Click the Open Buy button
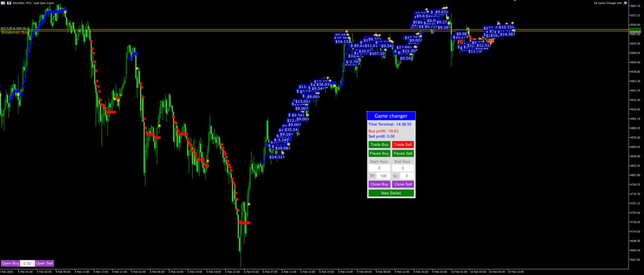The width and height of the screenshot is (644, 275). (10, 263)
